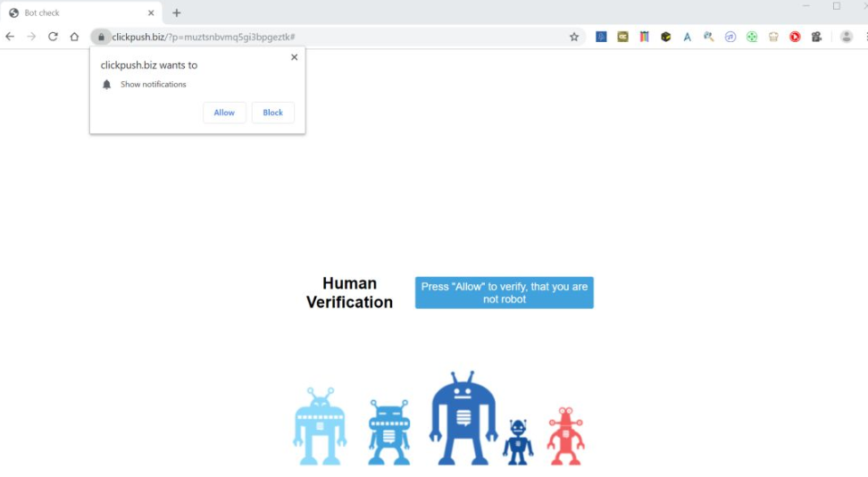Go back to previous page

click(10, 37)
